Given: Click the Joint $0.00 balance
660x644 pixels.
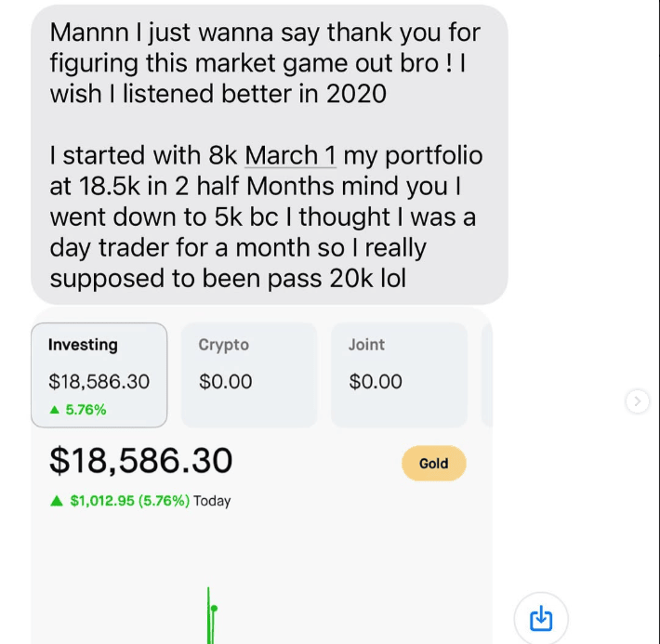Looking at the screenshot, I should click(376, 382).
